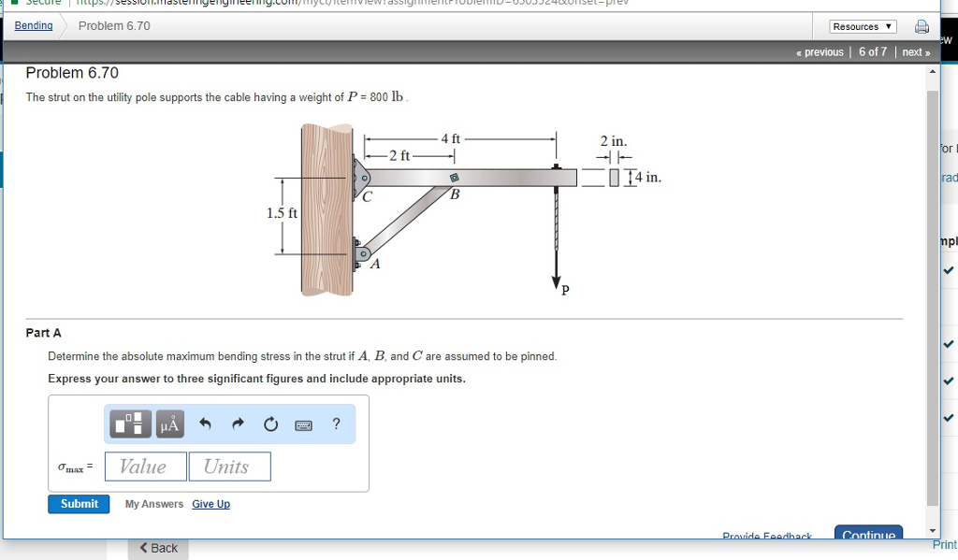Open the equation template formatting icon

(x=129, y=424)
